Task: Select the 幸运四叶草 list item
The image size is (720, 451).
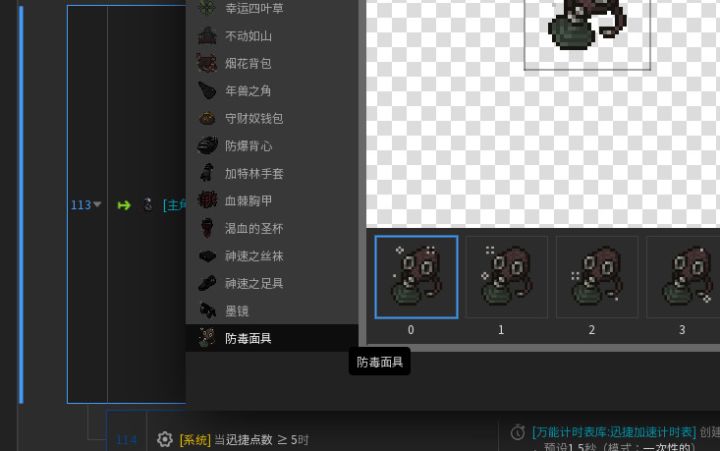Action: click(272, 8)
